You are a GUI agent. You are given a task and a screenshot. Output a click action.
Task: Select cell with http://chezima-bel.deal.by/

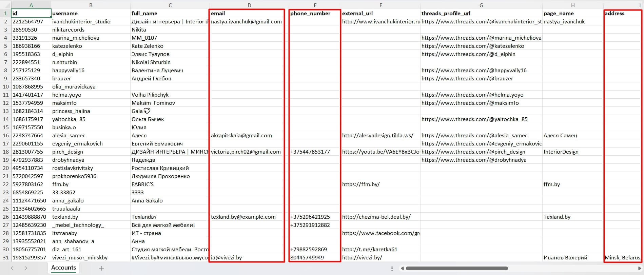tap(380, 217)
